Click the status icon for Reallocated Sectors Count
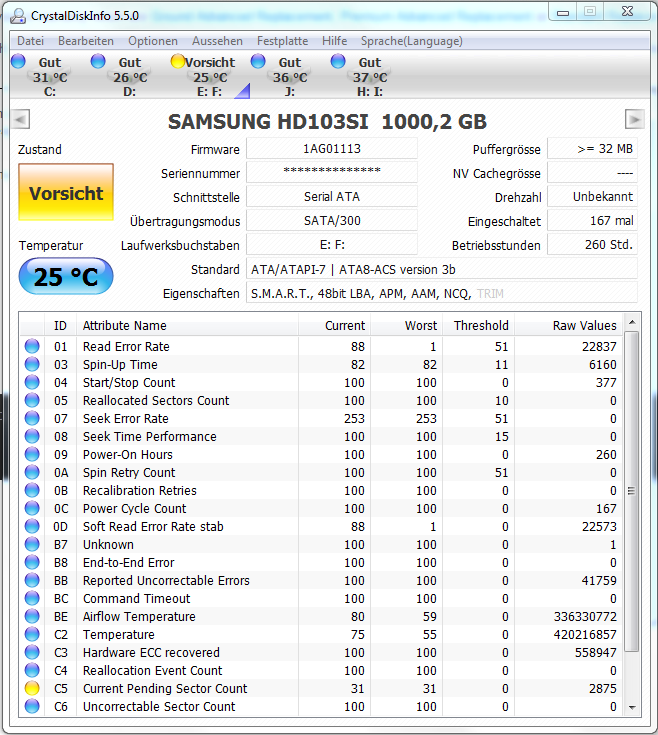 (x=32, y=400)
